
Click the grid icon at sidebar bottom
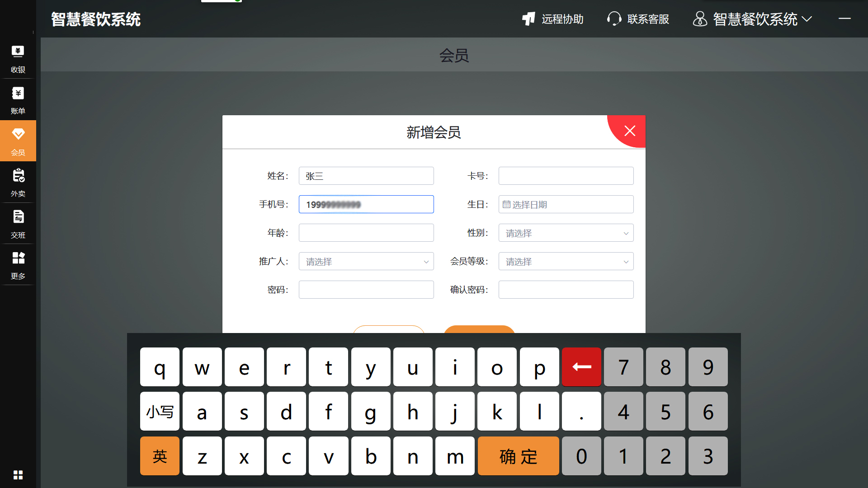tap(18, 475)
